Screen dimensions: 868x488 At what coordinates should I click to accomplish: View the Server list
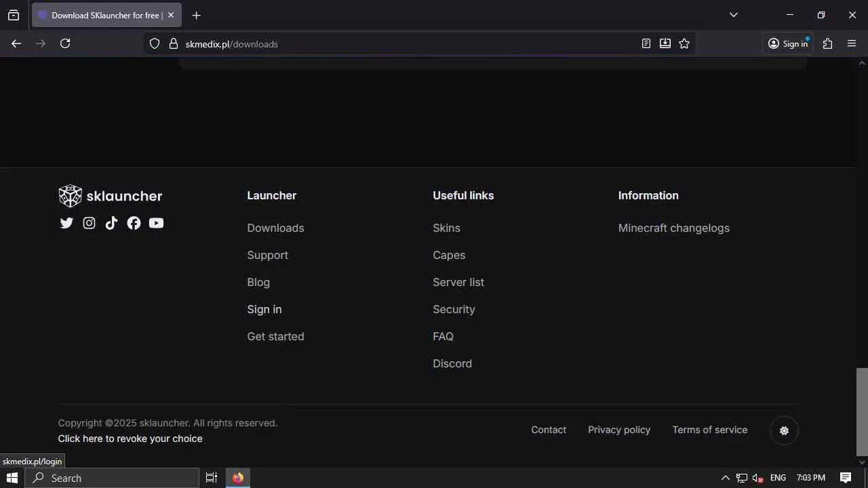458,282
